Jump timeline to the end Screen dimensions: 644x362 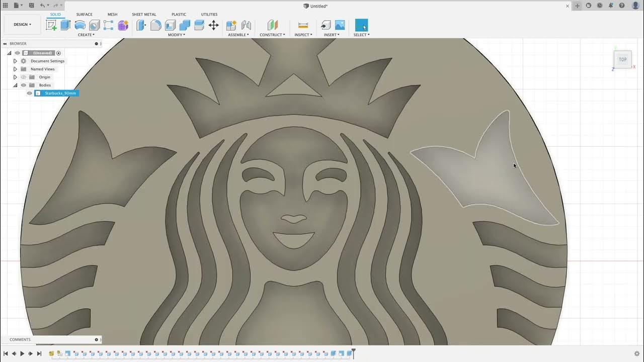click(x=39, y=354)
